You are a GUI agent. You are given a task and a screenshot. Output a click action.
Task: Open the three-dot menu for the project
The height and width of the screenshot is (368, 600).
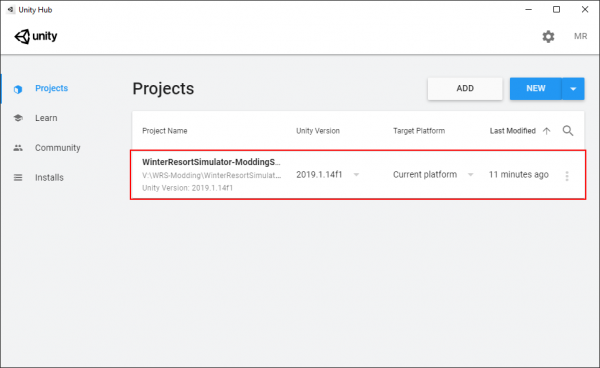(x=567, y=176)
